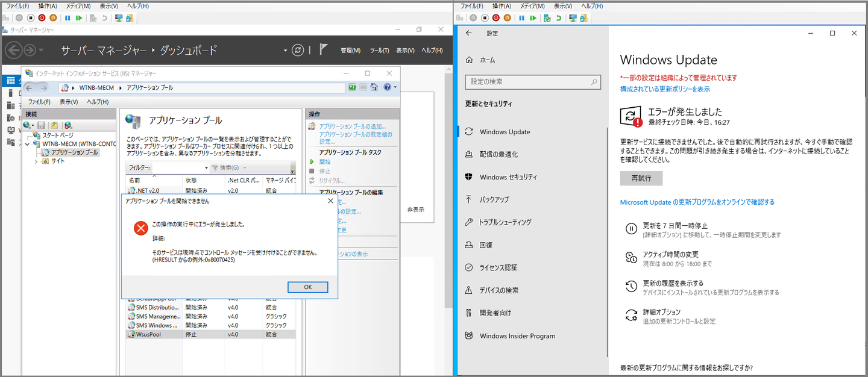Open ファイル(F) menu in IIS Manager
868x377 pixels.
(x=39, y=102)
